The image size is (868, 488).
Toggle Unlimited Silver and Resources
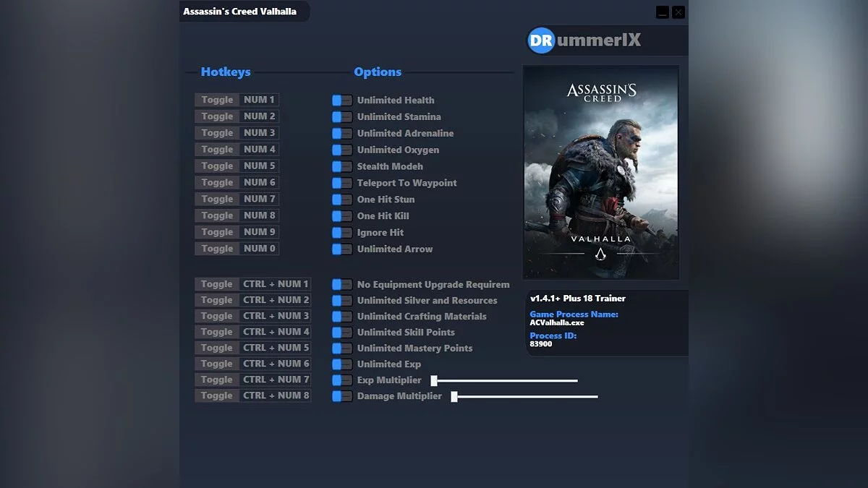click(341, 300)
